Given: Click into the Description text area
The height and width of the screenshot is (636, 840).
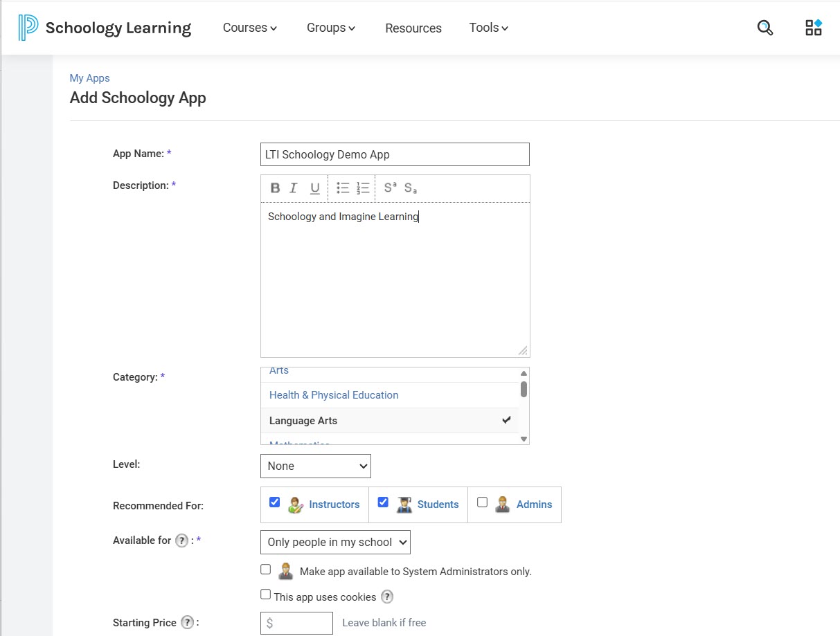Looking at the screenshot, I should [395, 280].
